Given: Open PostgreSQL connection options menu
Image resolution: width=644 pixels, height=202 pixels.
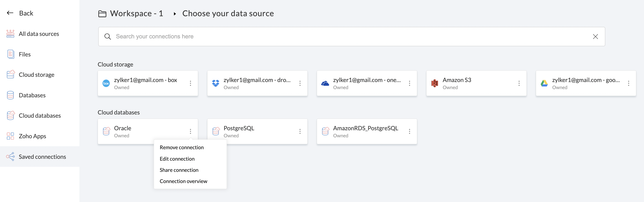Looking at the screenshot, I should (300, 131).
